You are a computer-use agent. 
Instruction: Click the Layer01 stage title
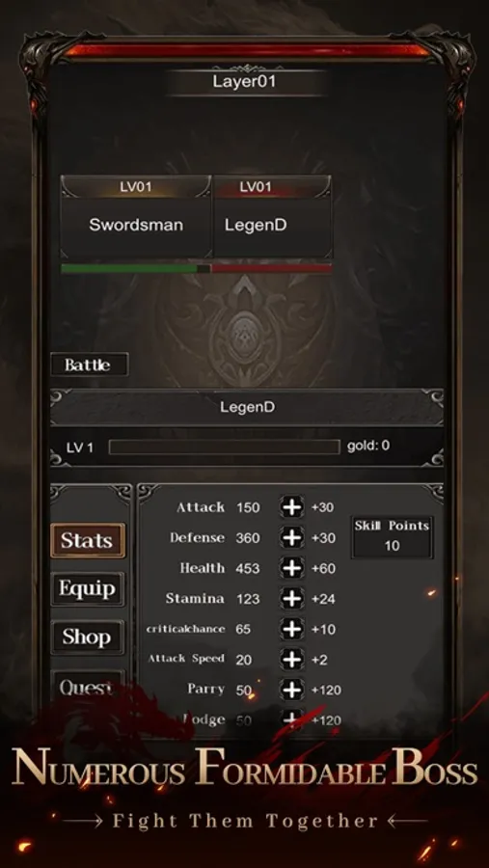[x=244, y=81]
